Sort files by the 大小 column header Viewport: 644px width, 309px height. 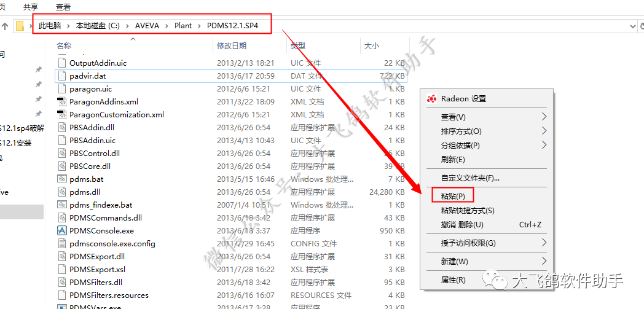pos(372,46)
